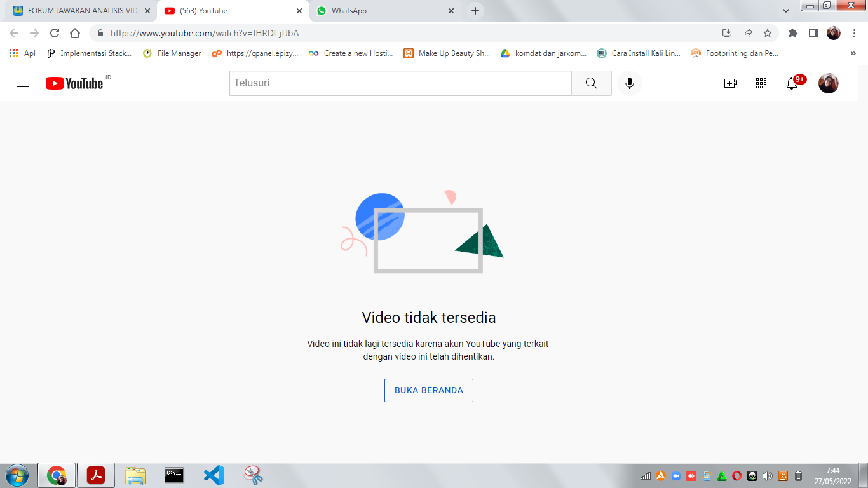Open the create video icon

pos(731,83)
